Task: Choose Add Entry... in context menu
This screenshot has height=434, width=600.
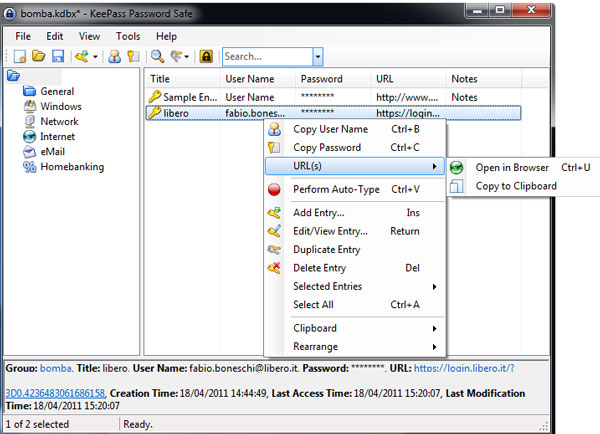Action: [355, 213]
